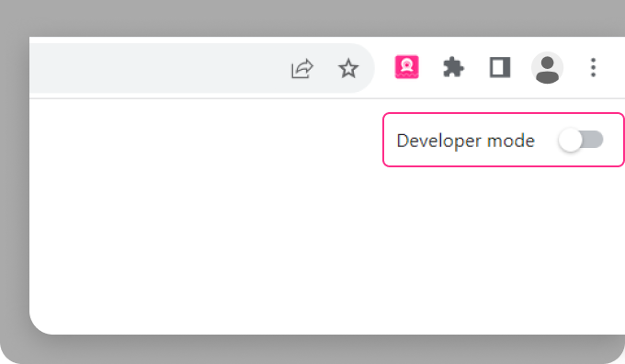Click the white knob of Developer mode switch
The width and height of the screenshot is (625, 364).
[570, 140]
